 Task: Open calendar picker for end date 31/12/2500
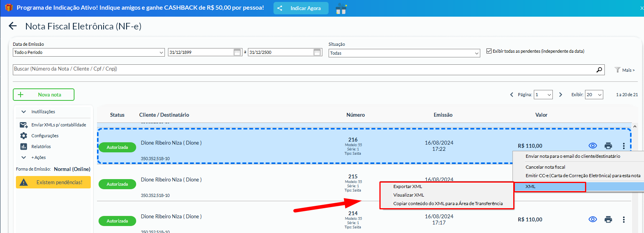(x=317, y=52)
